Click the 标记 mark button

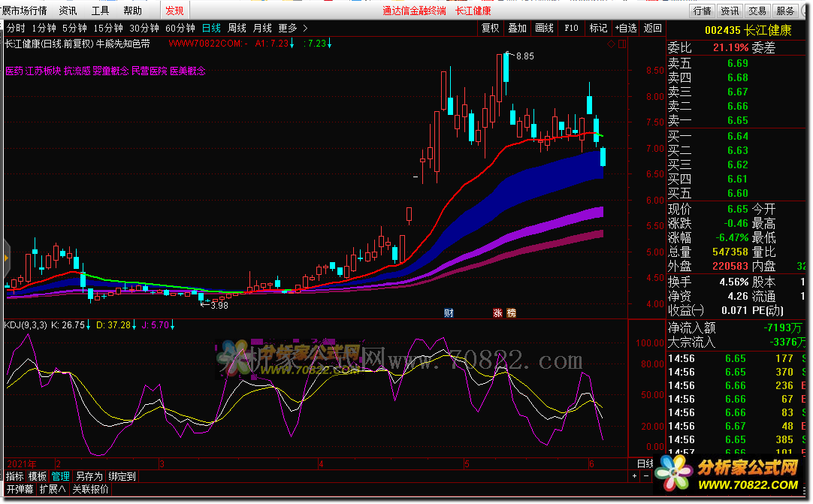tap(598, 28)
